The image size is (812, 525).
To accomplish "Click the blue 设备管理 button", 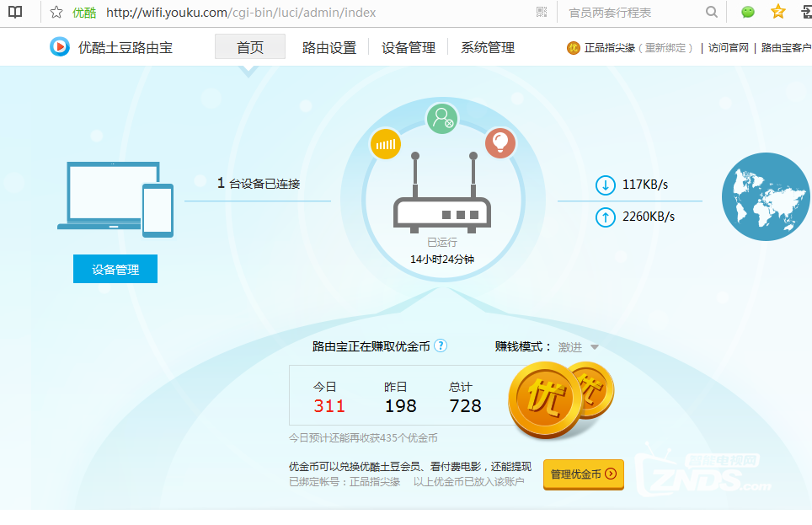I will click(115, 269).
